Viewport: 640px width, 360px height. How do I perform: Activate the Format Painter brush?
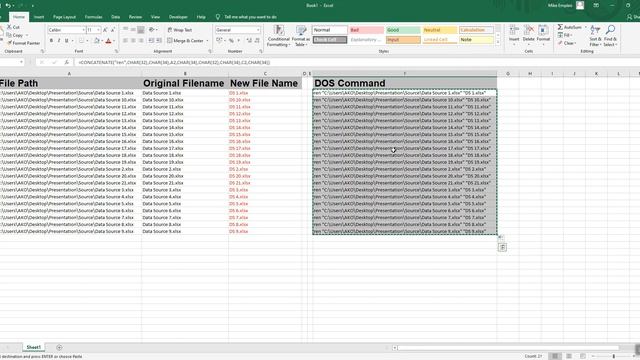[x=9, y=43]
